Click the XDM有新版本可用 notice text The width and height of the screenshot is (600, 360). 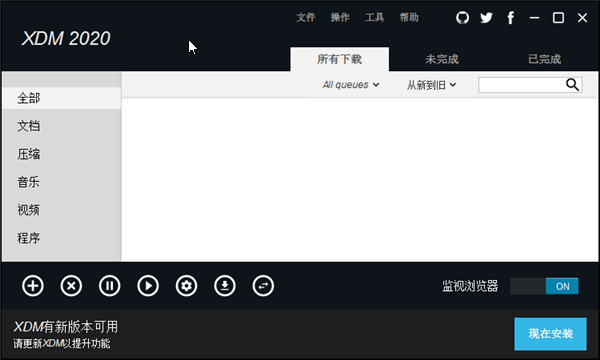[66, 327]
